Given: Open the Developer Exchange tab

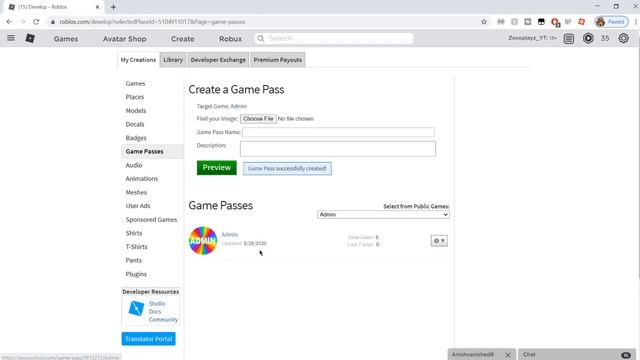Looking at the screenshot, I should point(218,60).
